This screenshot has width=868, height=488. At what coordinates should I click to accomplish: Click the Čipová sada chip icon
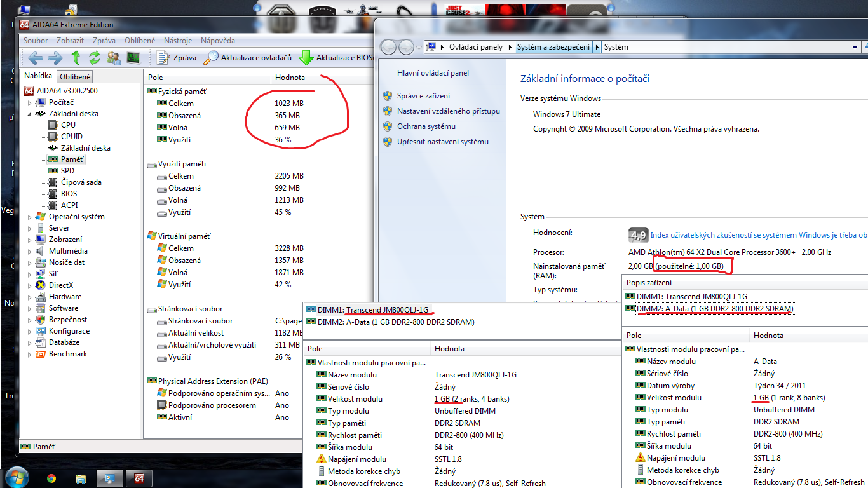coord(53,182)
